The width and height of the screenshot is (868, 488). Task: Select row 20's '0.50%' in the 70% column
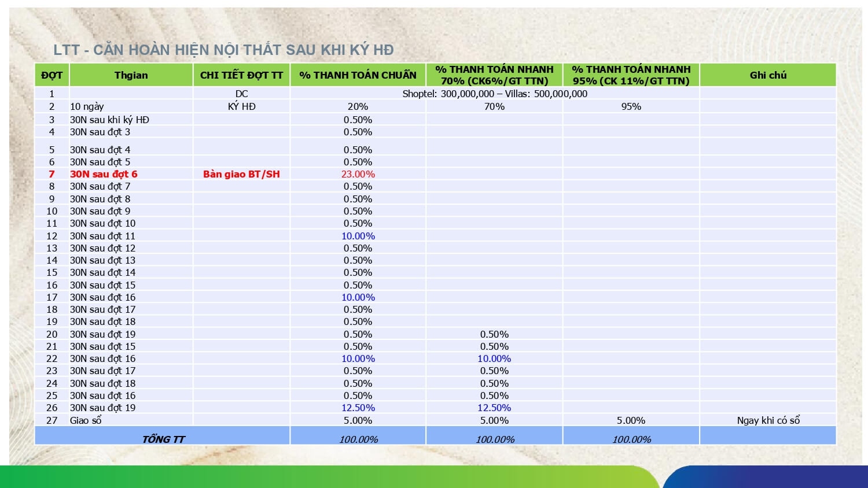pos(494,334)
